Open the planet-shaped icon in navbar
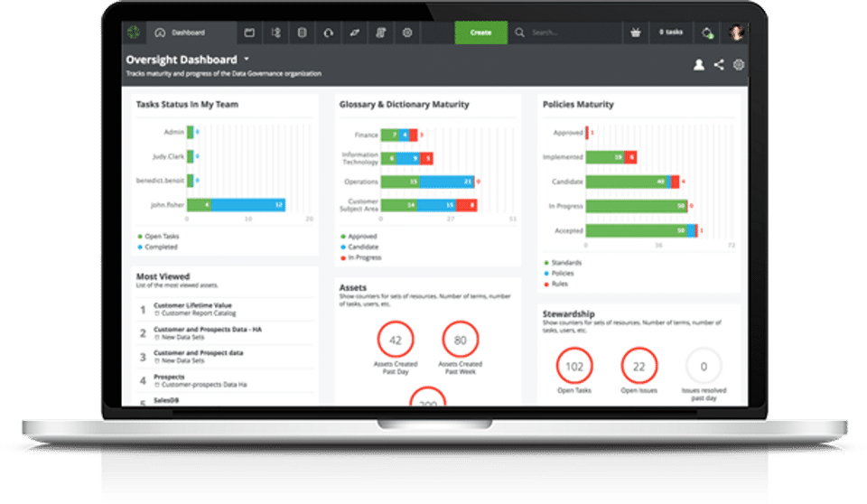The width and height of the screenshot is (867, 504). pos(354,33)
